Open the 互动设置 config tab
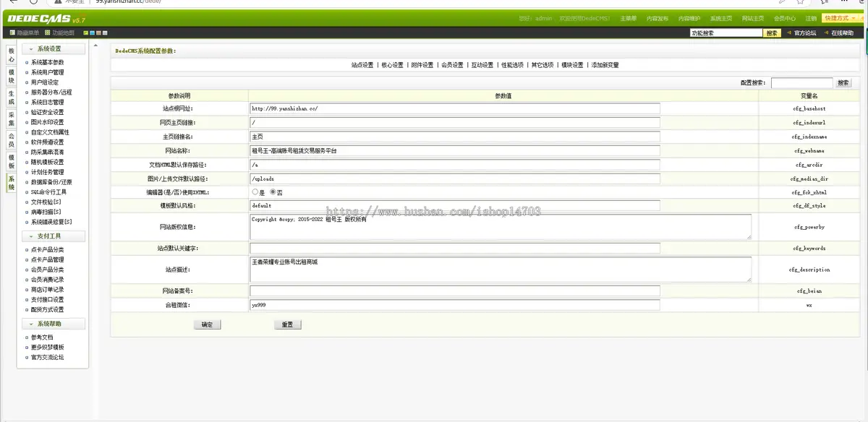Screen dimensions: 868x422 tap(482, 65)
